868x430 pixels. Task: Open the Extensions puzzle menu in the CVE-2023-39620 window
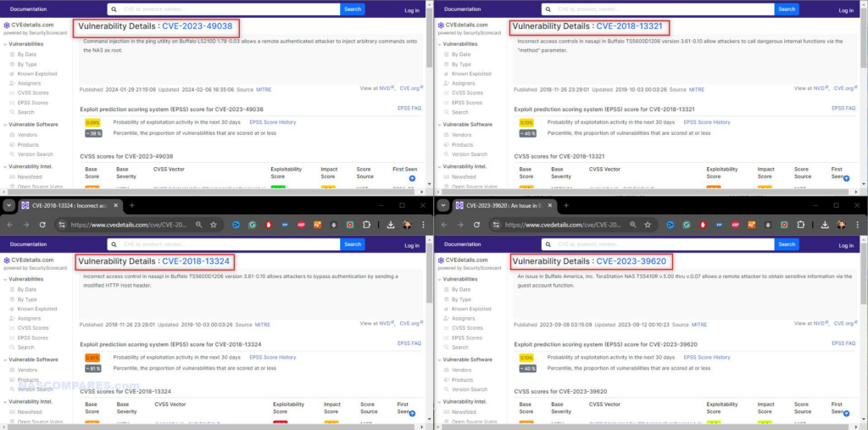[800, 225]
